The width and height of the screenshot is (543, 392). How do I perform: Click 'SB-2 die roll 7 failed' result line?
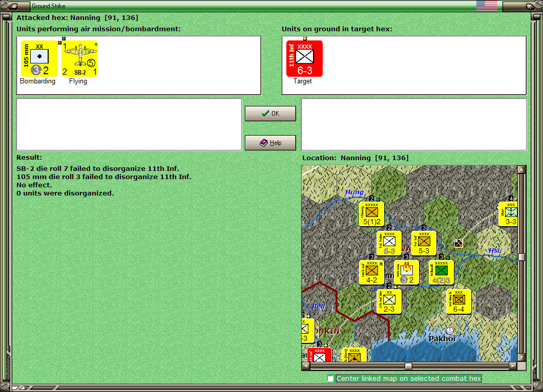[x=98, y=168]
